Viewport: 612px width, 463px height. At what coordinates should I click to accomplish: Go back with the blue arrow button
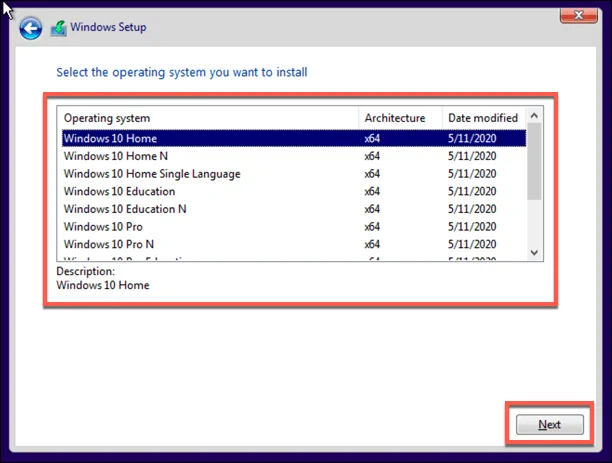[30, 28]
